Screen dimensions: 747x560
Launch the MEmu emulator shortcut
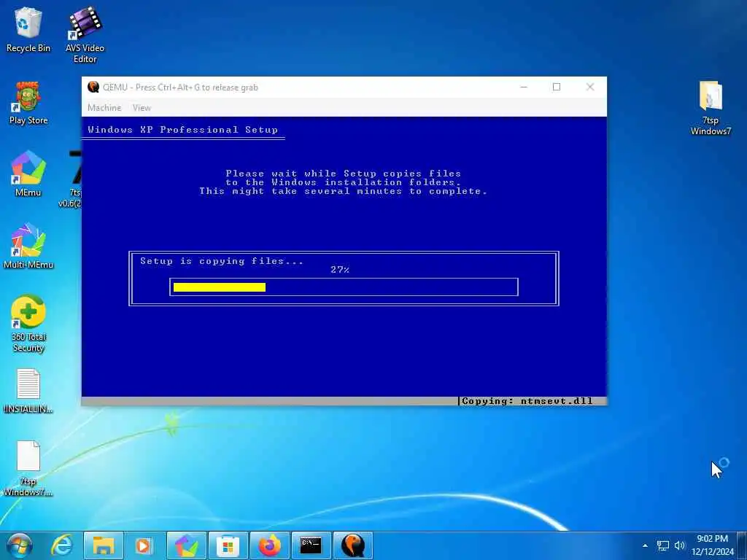click(x=28, y=174)
